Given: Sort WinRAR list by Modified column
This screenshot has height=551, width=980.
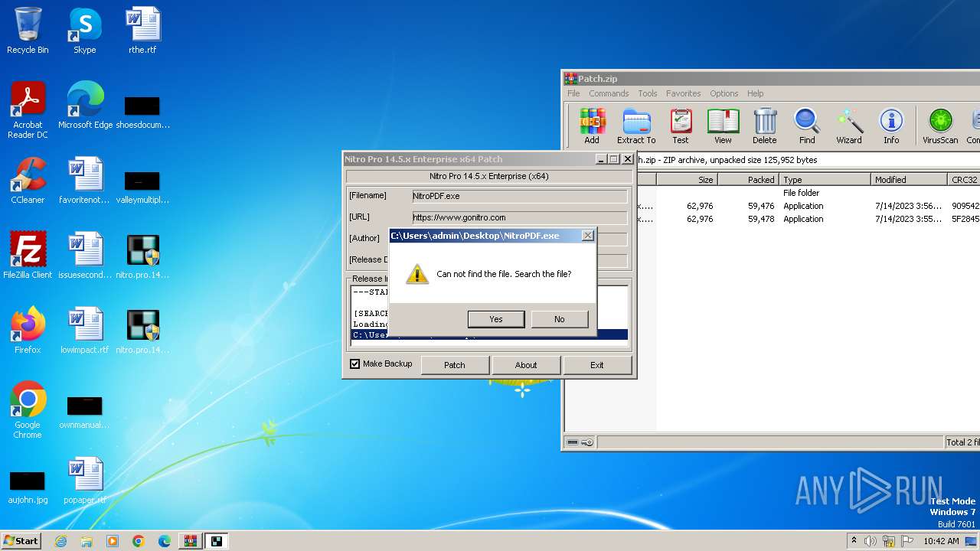Looking at the screenshot, I should (910, 180).
